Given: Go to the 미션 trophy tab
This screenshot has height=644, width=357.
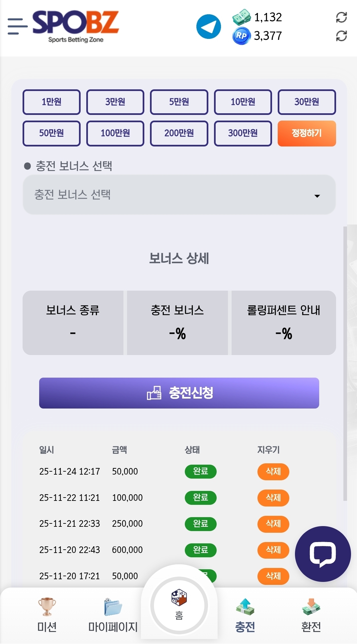Looking at the screenshot, I should coord(47,614).
